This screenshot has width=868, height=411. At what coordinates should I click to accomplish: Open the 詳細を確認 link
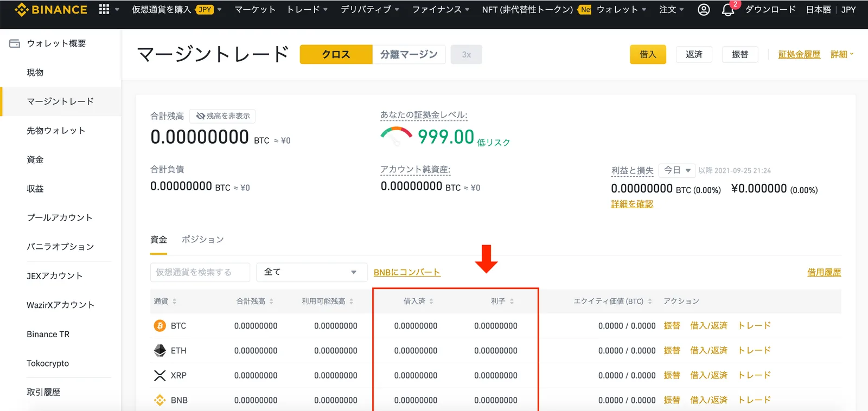(x=632, y=204)
